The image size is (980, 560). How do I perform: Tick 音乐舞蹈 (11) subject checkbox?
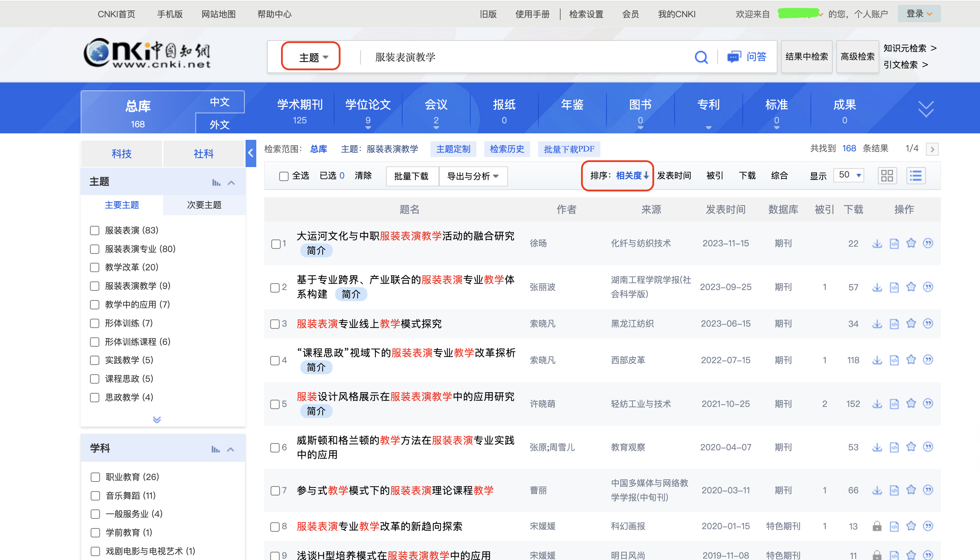pos(95,495)
